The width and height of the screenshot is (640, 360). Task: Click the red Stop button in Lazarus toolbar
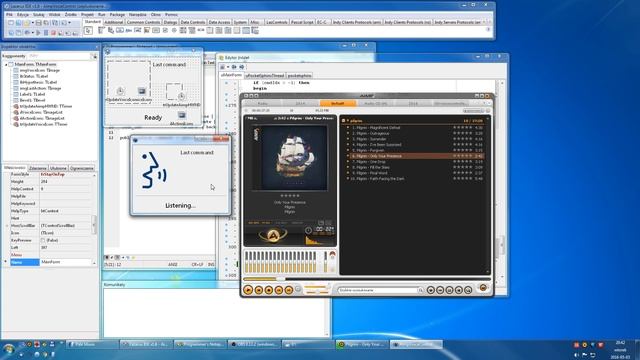53,33
